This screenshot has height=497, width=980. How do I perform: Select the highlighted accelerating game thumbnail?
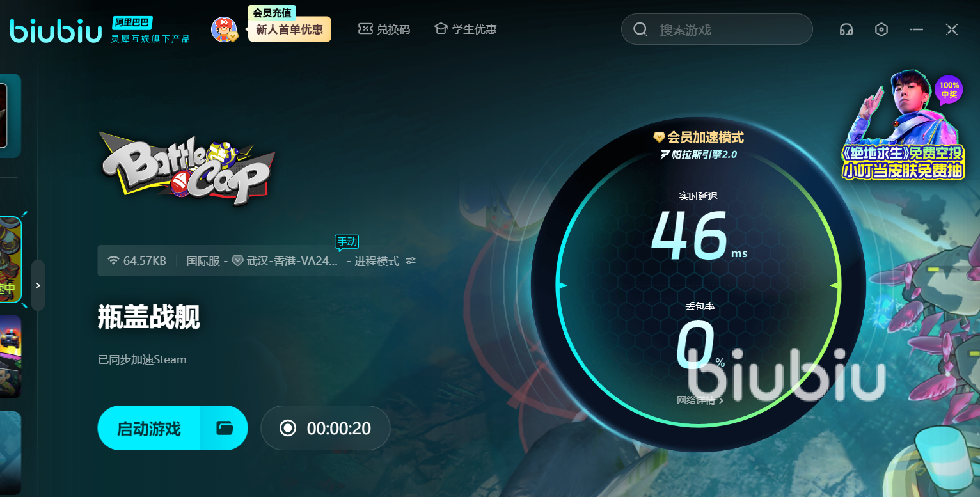(x=11, y=259)
